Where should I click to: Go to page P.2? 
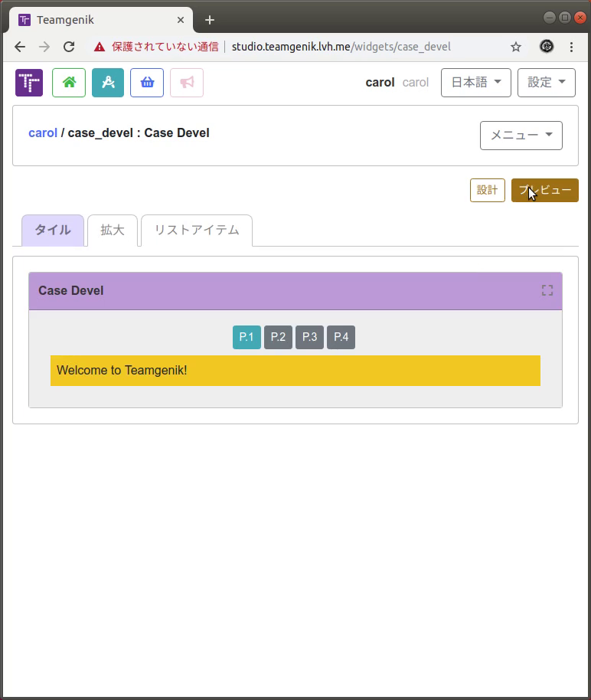click(x=278, y=337)
